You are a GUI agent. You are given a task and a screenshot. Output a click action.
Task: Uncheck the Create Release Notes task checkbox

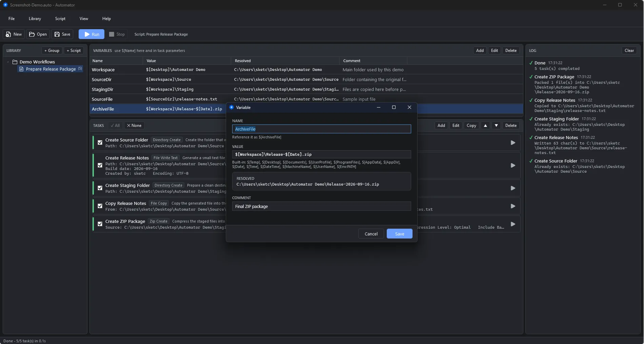pyautogui.click(x=100, y=166)
